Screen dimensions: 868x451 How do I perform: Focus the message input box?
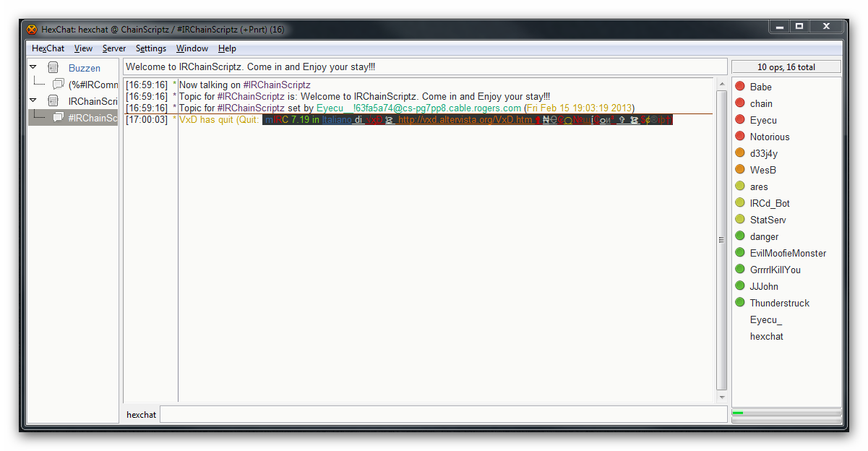(x=443, y=415)
